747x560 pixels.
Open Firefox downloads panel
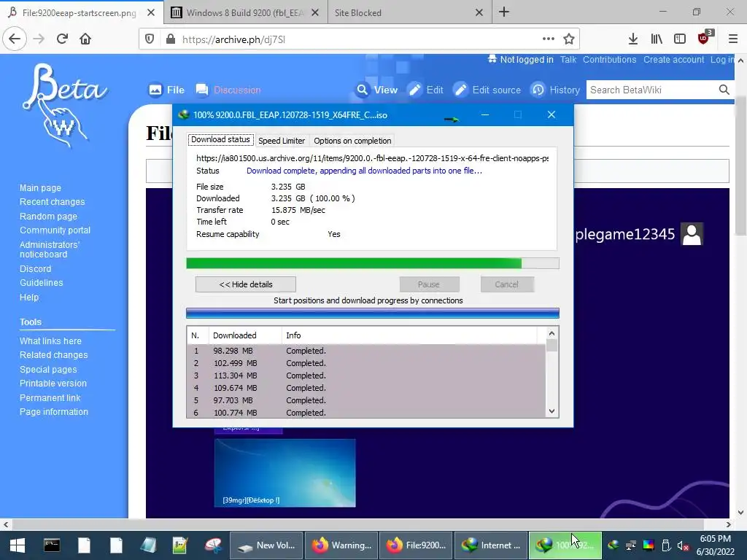pos(632,39)
